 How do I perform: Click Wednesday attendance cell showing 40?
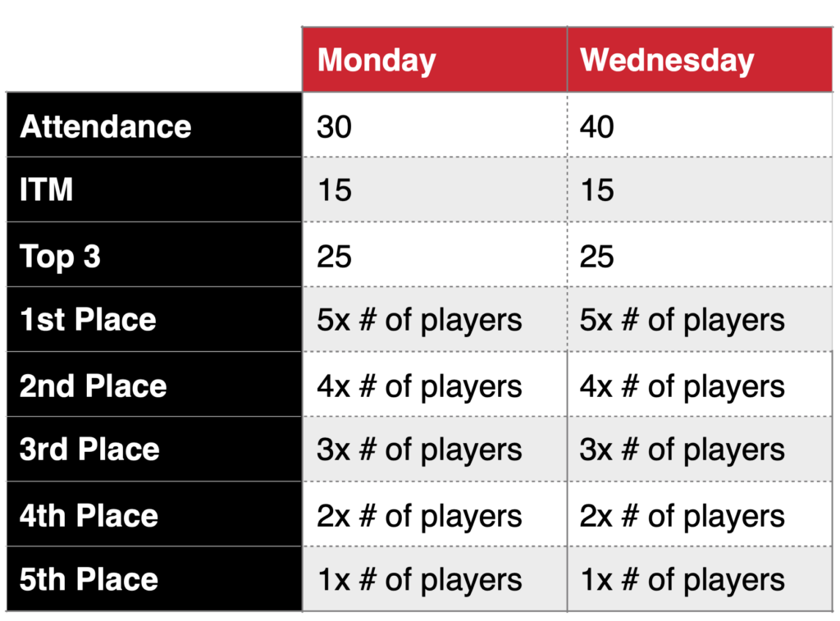pos(700,125)
